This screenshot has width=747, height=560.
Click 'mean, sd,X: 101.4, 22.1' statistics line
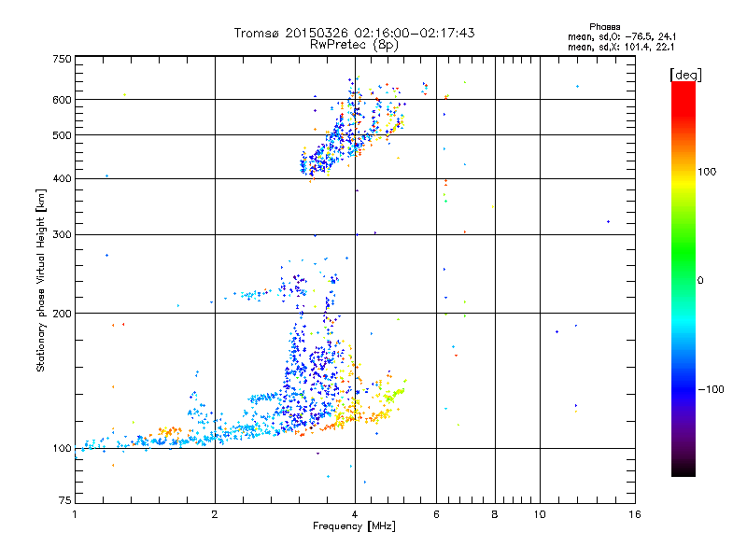[621, 47]
